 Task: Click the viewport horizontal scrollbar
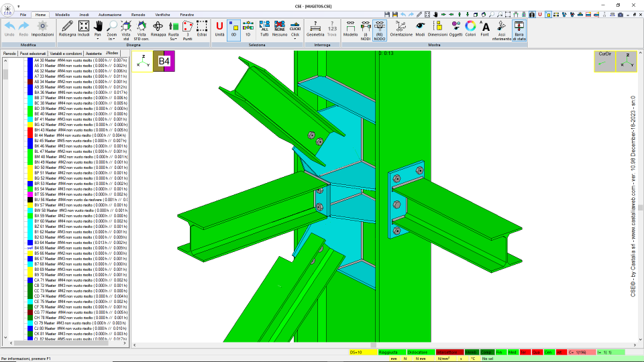[x=385, y=345]
